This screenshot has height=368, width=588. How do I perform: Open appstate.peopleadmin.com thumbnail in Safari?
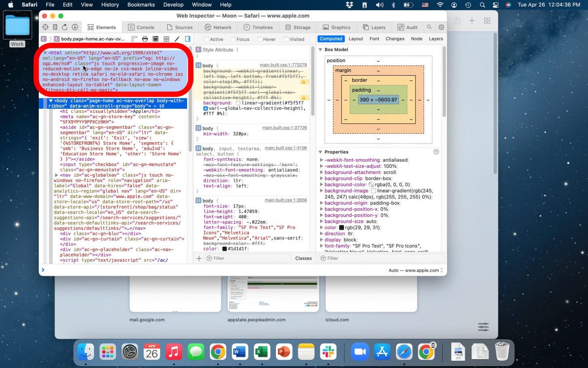273,294
